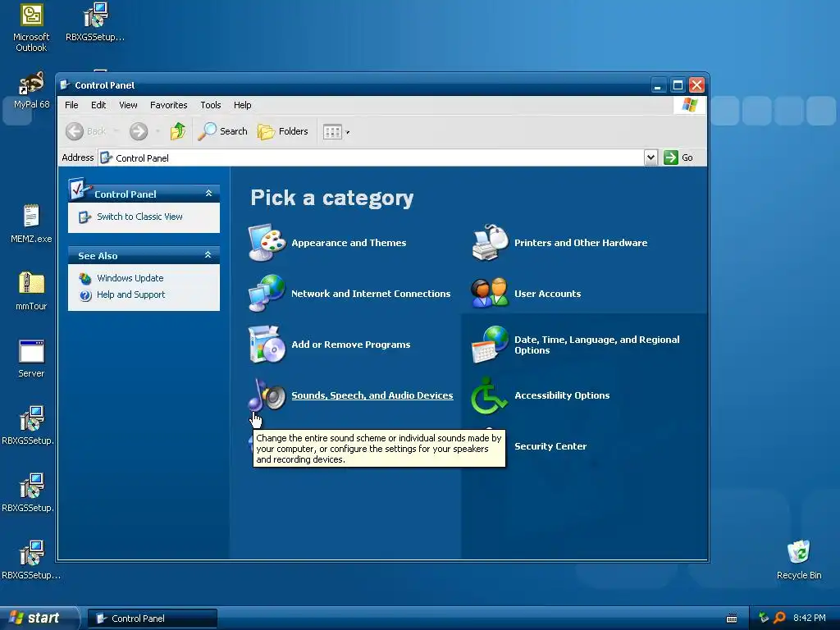Click the Control Panel title bar icon

[x=65, y=84]
